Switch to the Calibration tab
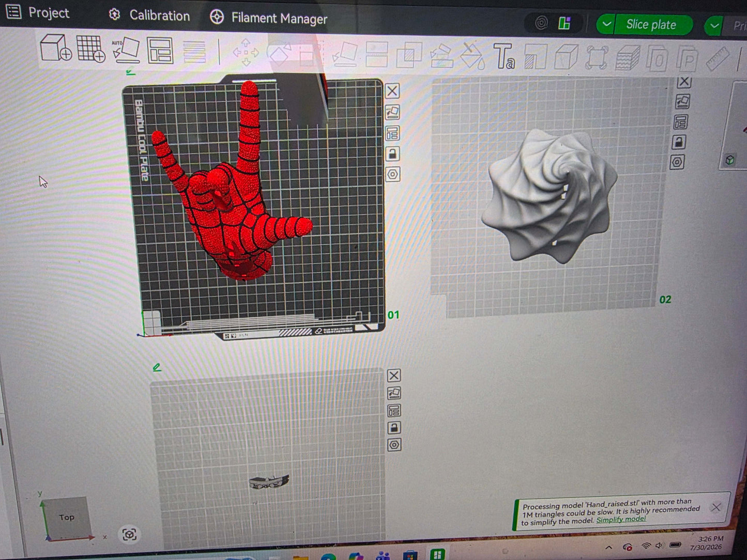The height and width of the screenshot is (560, 747). click(149, 15)
